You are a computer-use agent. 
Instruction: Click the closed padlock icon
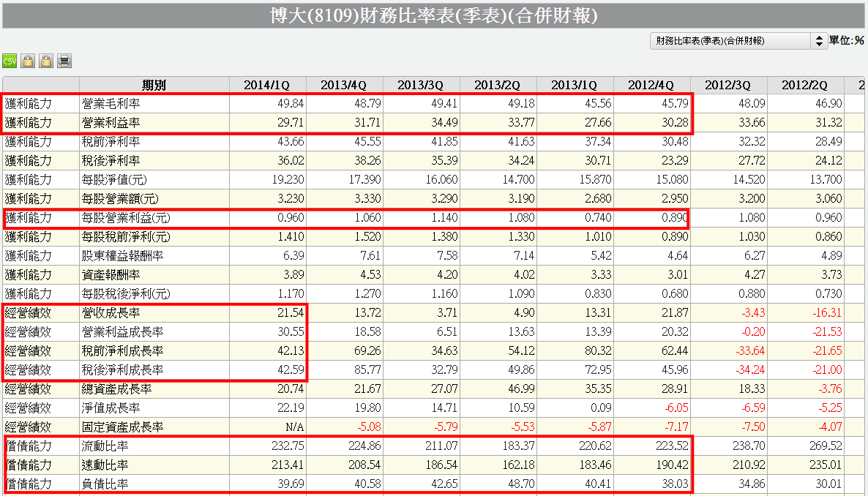point(28,61)
